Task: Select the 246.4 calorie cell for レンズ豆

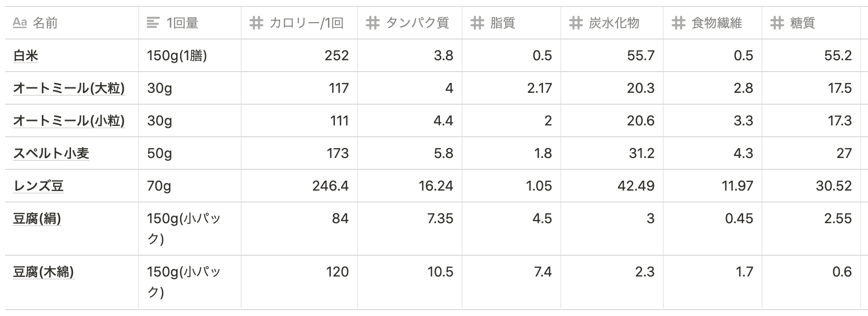Action: 299,186
